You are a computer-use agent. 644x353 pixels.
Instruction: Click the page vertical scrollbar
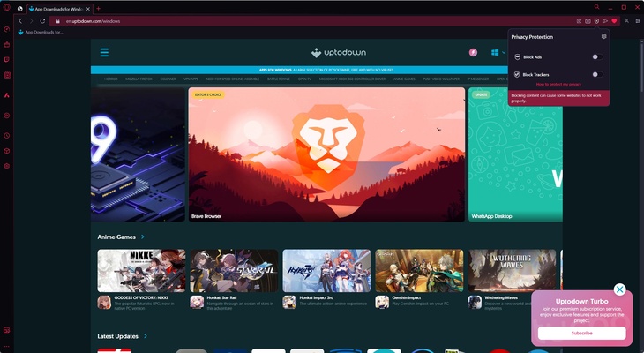[x=641, y=66]
